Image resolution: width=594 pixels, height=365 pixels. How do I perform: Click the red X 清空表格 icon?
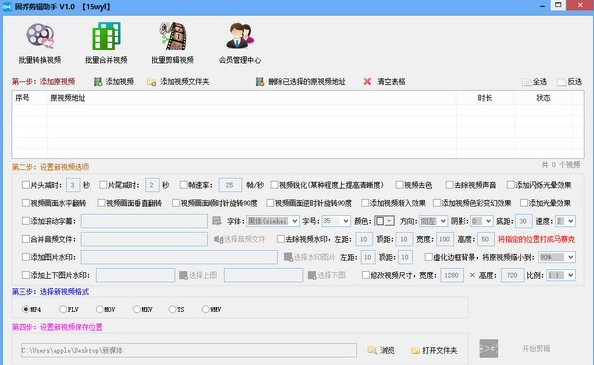click(x=367, y=81)
